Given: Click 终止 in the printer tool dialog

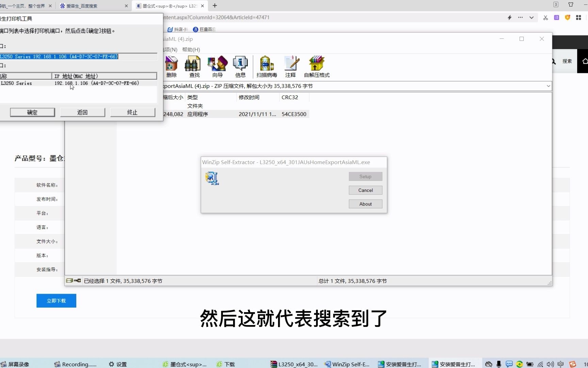Looking at the screenshot, I should (x=132, y=112).
